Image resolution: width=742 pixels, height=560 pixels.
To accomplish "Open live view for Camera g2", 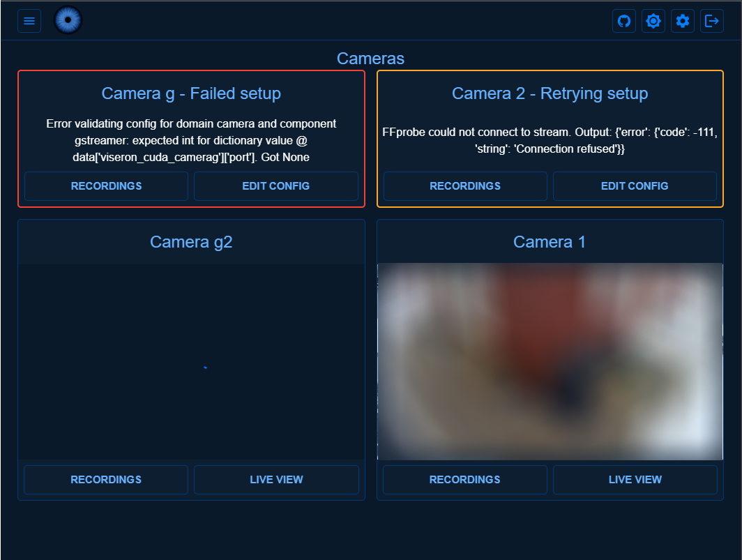I will pos(276,480).
